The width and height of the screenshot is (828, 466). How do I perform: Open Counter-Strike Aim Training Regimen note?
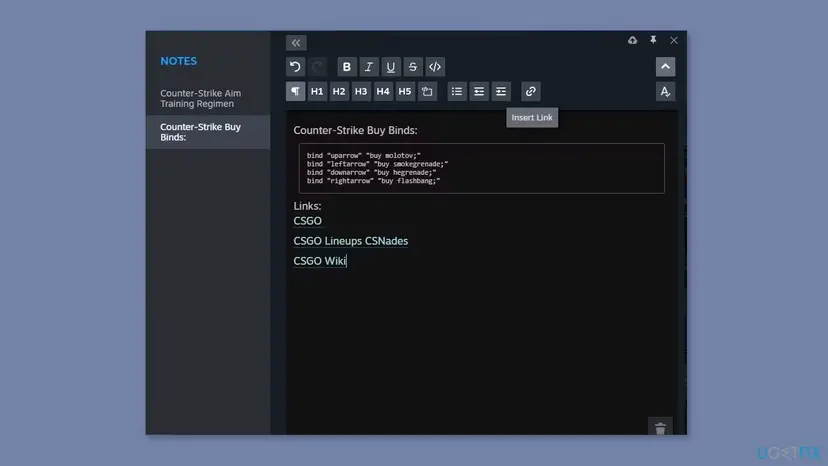tap(208, 98)
